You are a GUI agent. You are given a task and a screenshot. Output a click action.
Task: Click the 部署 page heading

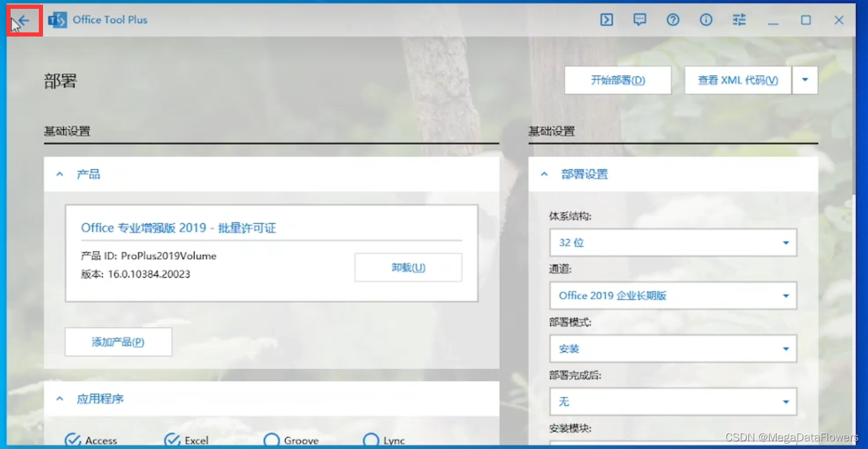[61, 81]
